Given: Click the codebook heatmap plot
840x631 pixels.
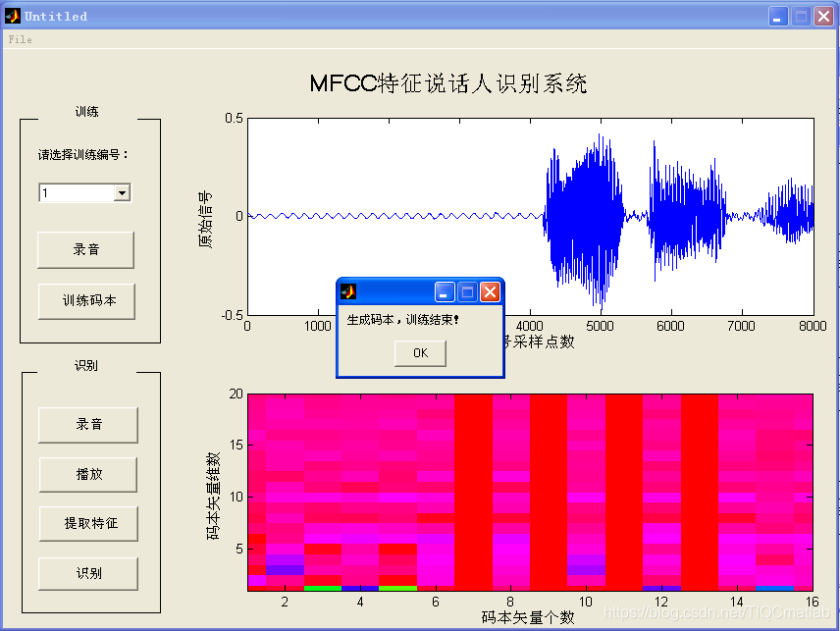Looking at the screenshot, I should pyautogui.click(x=530, y=493).
